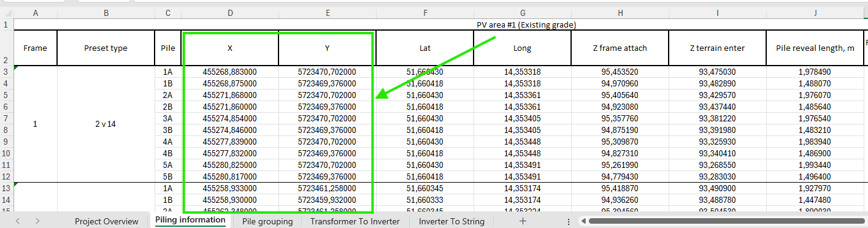Click Frame cell containing '1'
This screenshot has height=228, width=868.
click(x=35, y=124)
